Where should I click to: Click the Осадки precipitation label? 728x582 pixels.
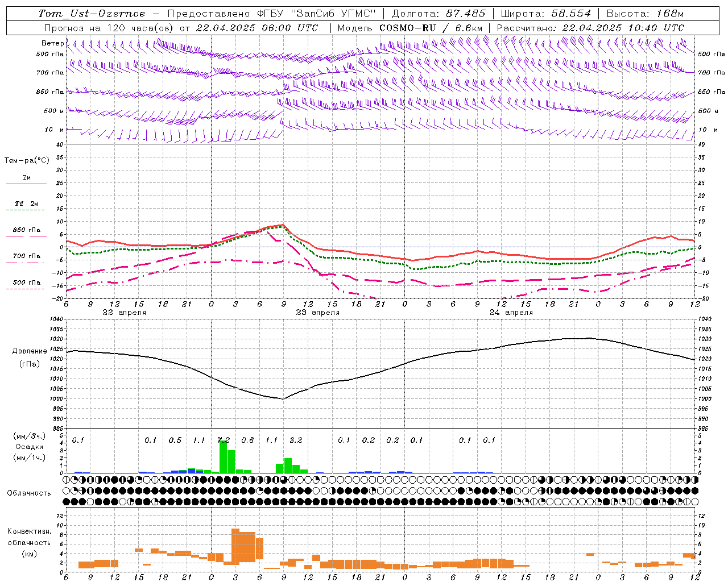coord(29,447)
